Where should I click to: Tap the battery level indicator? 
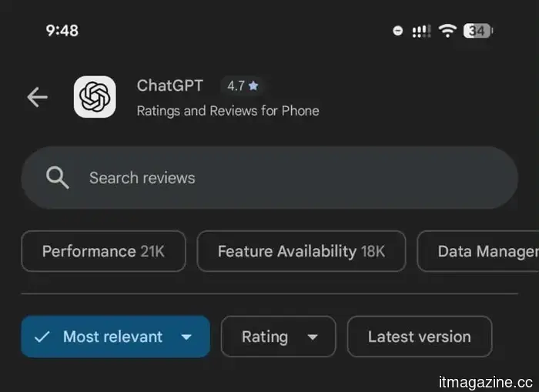click(478, 31)
